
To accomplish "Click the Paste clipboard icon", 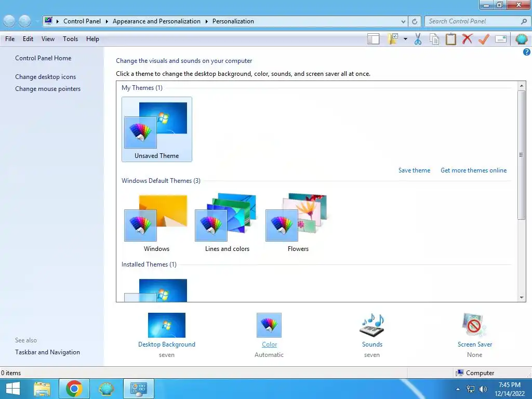I will tap(450, 39).
